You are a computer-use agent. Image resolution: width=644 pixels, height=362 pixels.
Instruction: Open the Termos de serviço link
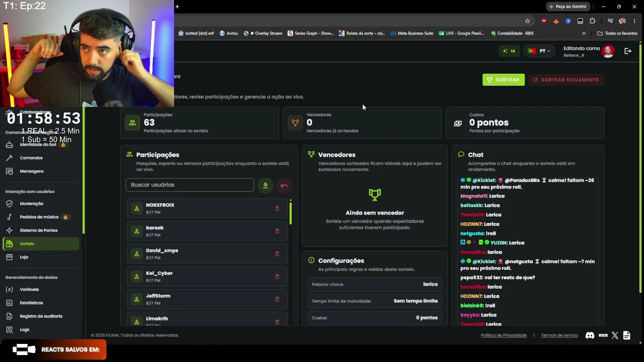[559, 335]
